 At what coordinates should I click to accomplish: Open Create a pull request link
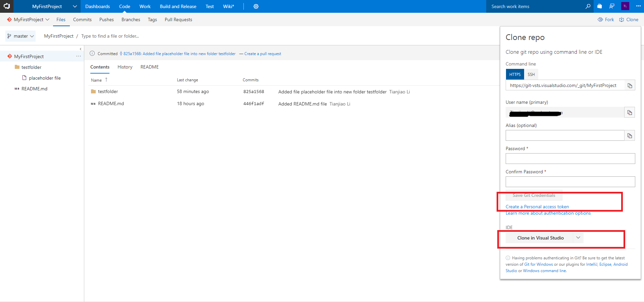point(263,54)
